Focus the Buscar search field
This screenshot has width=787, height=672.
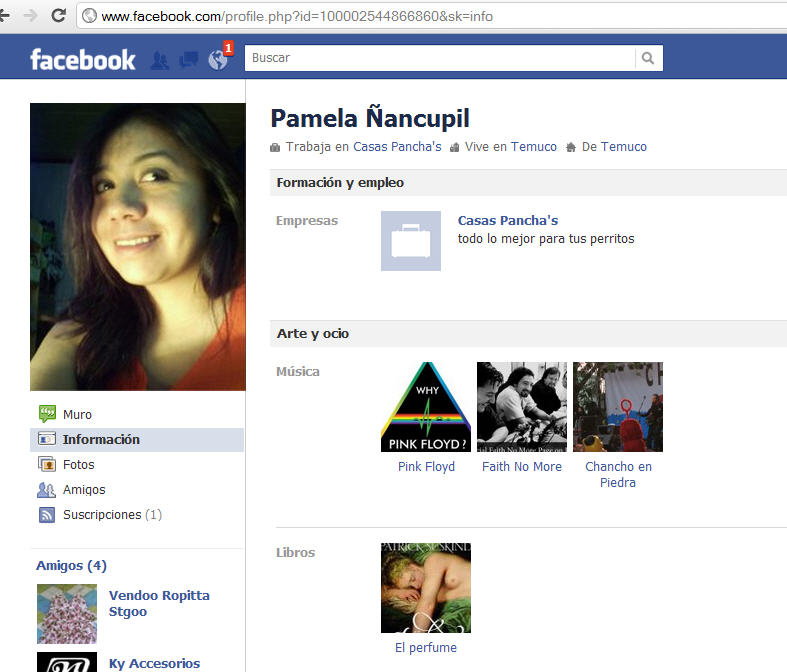440,58
